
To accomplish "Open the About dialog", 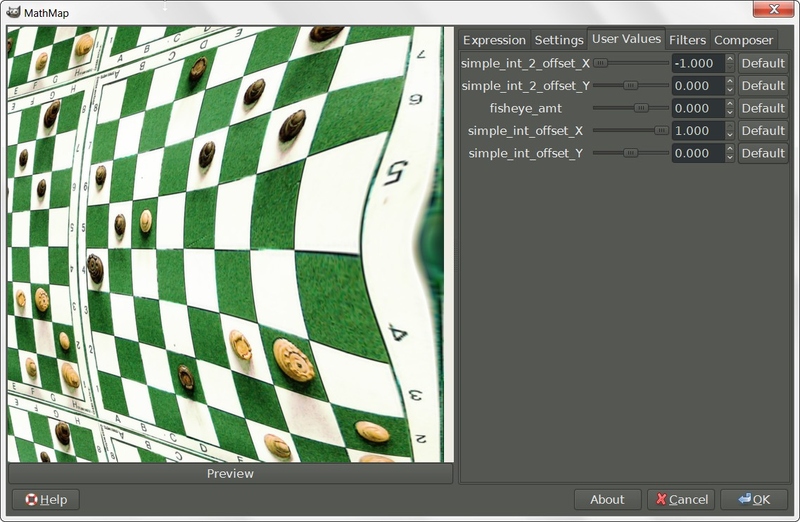I will 607,500.
